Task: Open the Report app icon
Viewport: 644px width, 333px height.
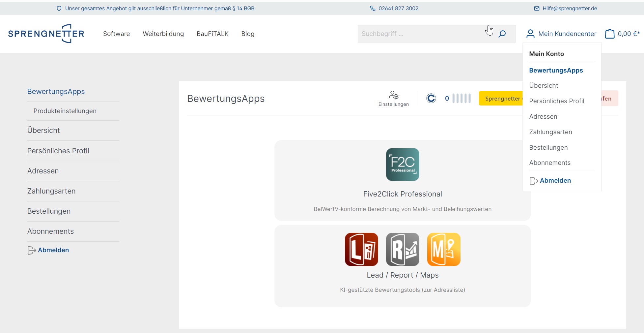Action: point(403,249)
